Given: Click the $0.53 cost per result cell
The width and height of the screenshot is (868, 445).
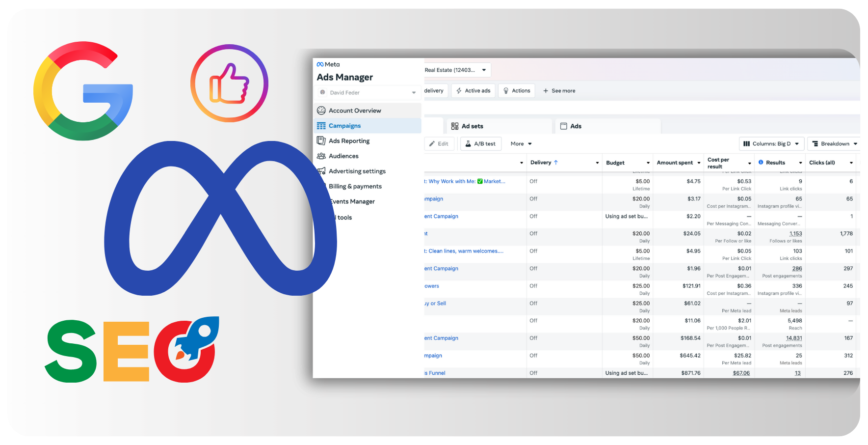Looking at the screenshot, I should coord(744,181).
